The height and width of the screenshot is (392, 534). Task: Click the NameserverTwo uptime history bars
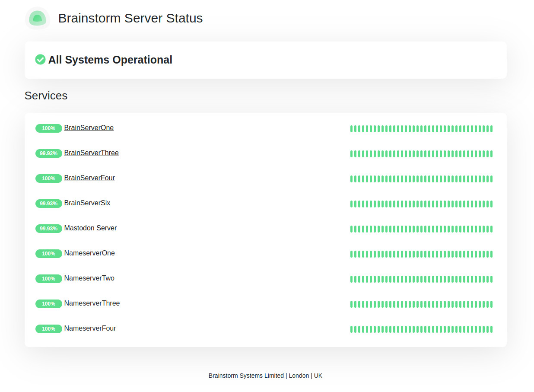[421, 279]
